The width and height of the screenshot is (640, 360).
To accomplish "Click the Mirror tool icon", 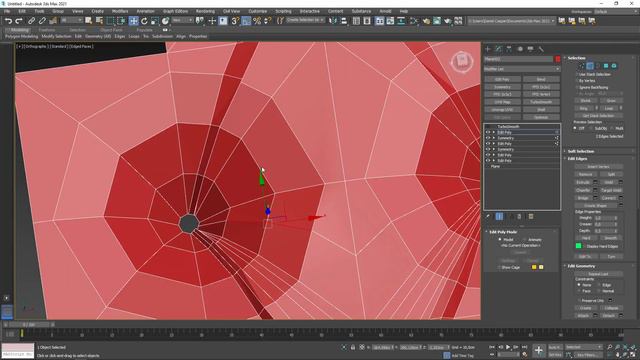I will 333,21.
